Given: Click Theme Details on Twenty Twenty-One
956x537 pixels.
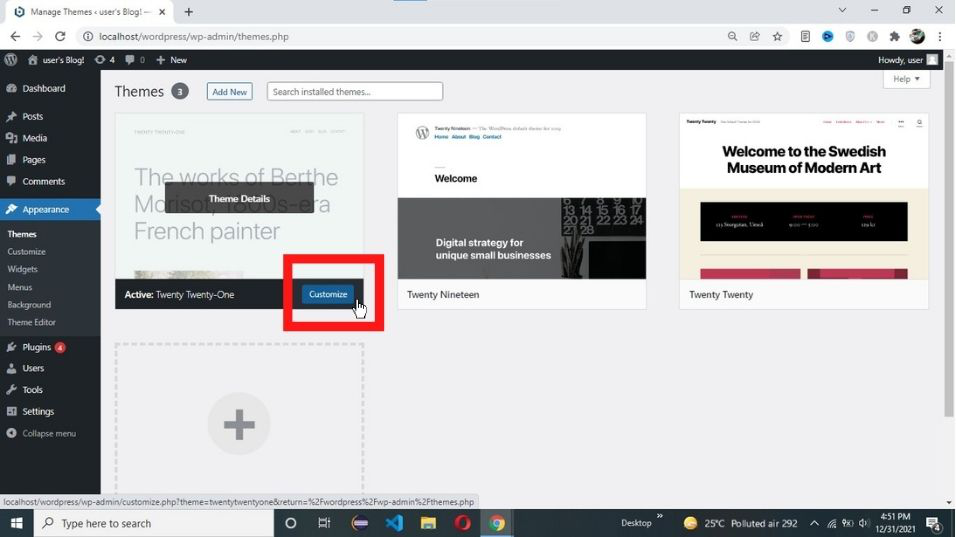Looking at the screenshot, I should tap(239, 198).
